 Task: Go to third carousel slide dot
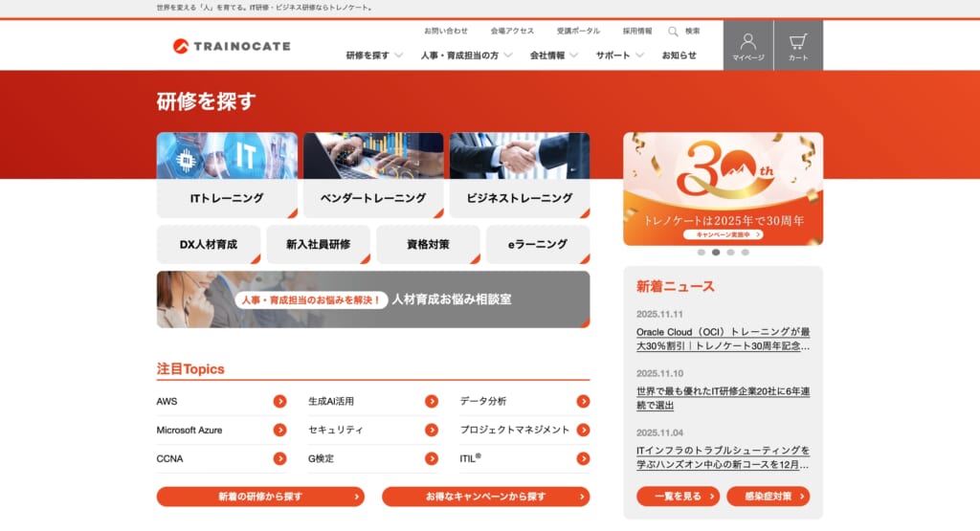tap(730, 253)
